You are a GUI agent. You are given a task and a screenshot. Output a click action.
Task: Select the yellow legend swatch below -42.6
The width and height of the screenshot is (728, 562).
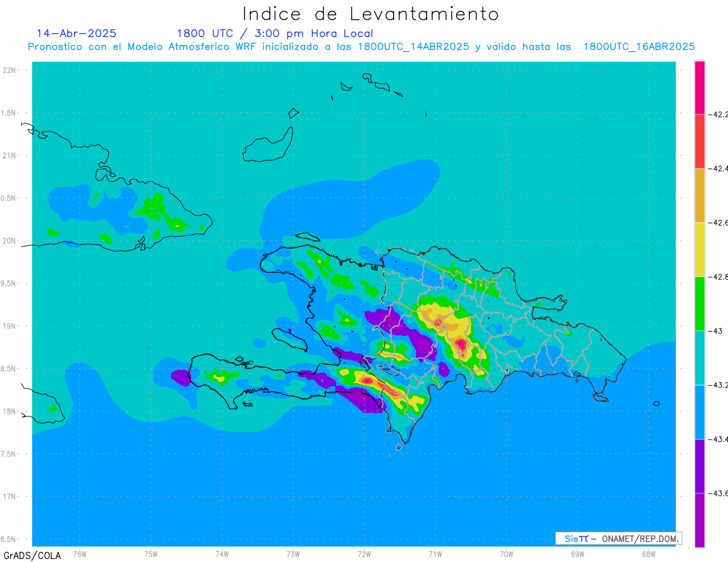point(699,249)
